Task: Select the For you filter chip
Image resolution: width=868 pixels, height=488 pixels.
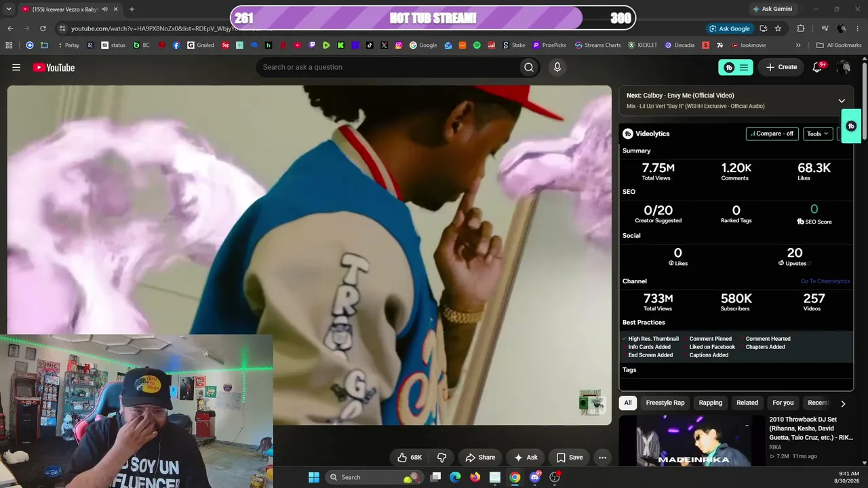Action: coord(783,403)
